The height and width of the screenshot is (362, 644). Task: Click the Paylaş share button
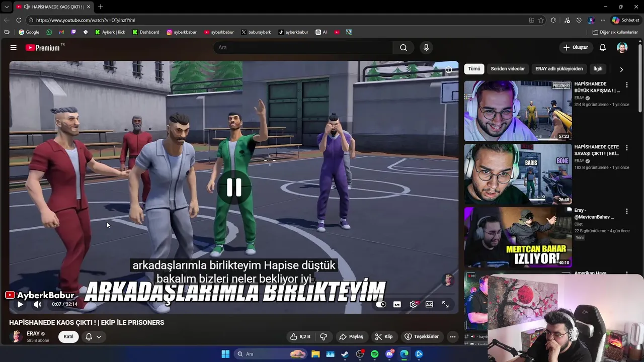(351, 337)
